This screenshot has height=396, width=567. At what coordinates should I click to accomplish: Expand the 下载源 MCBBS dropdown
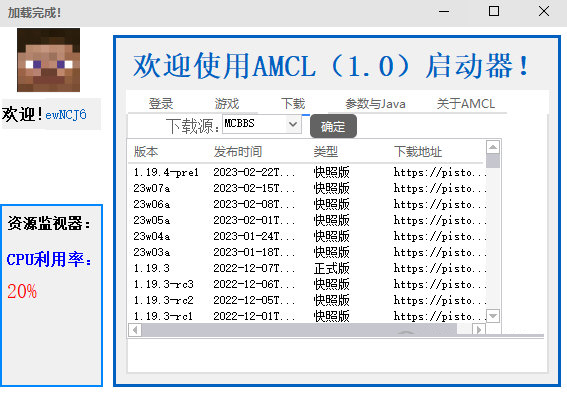pos(293,124)
